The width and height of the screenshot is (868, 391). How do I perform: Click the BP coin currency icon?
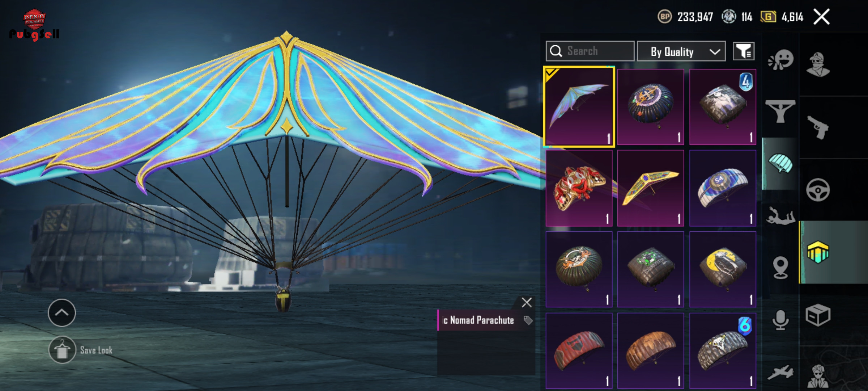click(x=664, y=17)
